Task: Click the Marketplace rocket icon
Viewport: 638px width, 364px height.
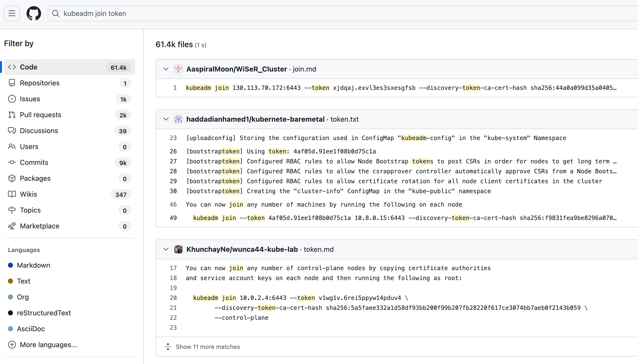Action: click(12, 226)
